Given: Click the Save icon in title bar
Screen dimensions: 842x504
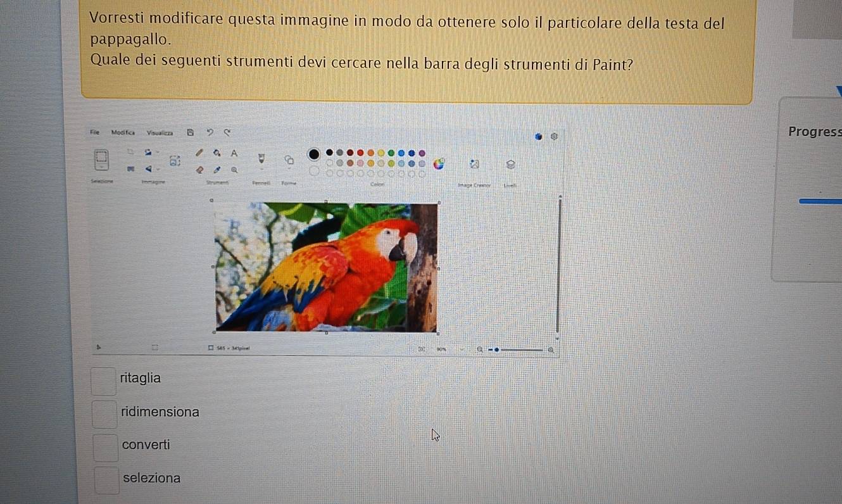Looking at the screenshot, I should (189, 132).
